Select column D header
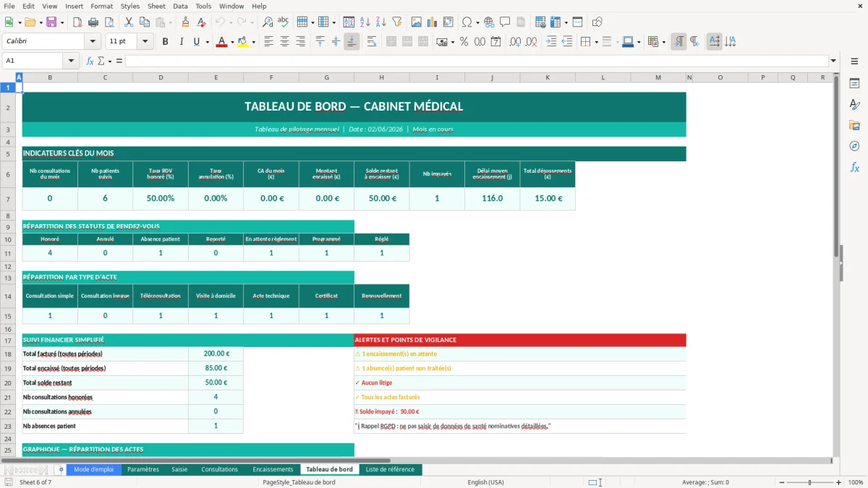The height and width of the screenshot is (488, 868). coord(161,77)
